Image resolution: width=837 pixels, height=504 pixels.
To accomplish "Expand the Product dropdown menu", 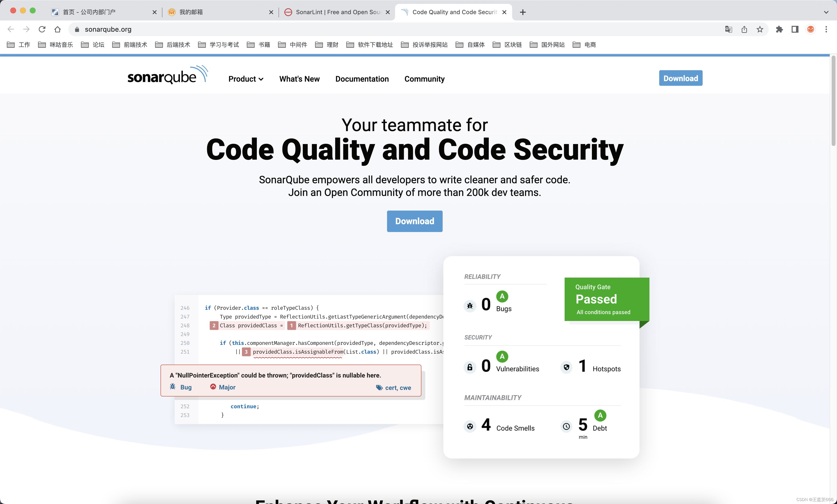I will tap(245, 79).
